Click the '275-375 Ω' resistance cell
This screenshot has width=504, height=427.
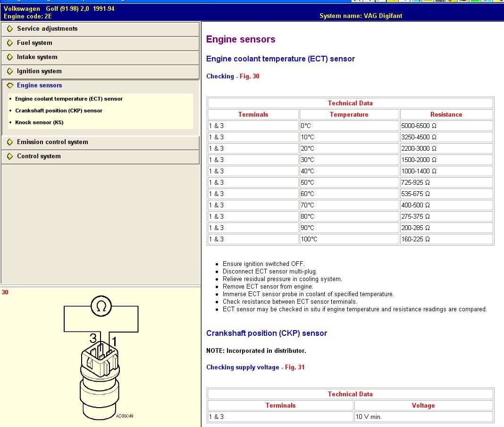(446, 216)
